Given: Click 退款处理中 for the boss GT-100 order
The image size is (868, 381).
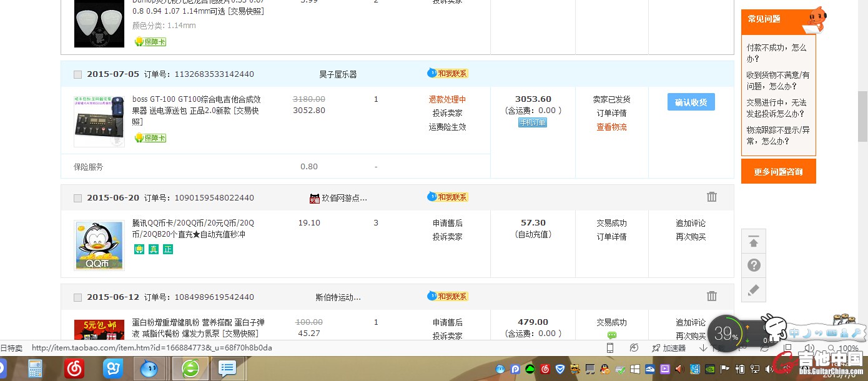Looking at the screenshot, I should (447, 99).
